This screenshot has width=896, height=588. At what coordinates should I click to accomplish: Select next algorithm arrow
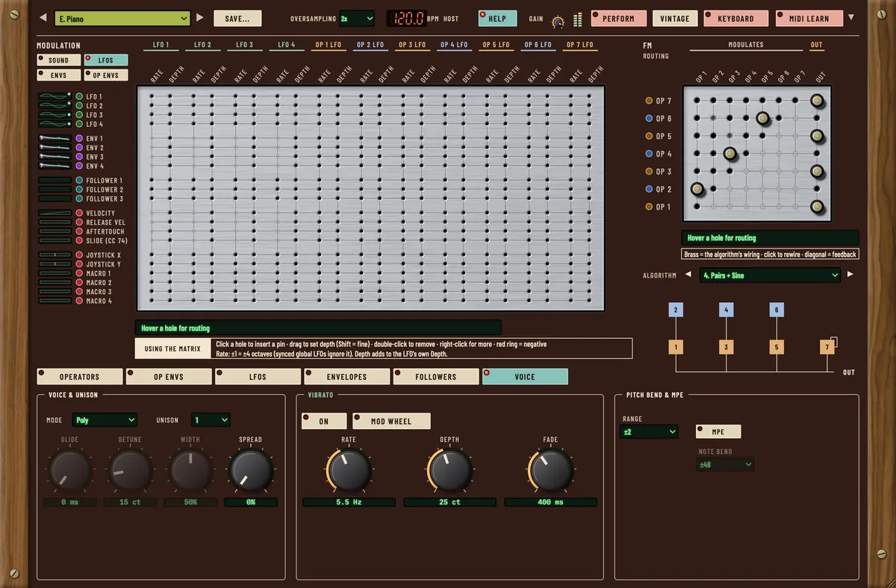click(x=850, y=275)
